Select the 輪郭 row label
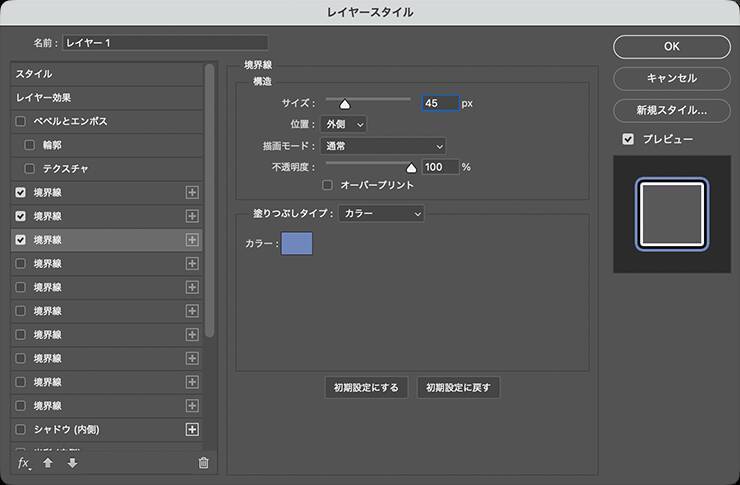Screen dimensions: 740x485 [x=52, y=145]
